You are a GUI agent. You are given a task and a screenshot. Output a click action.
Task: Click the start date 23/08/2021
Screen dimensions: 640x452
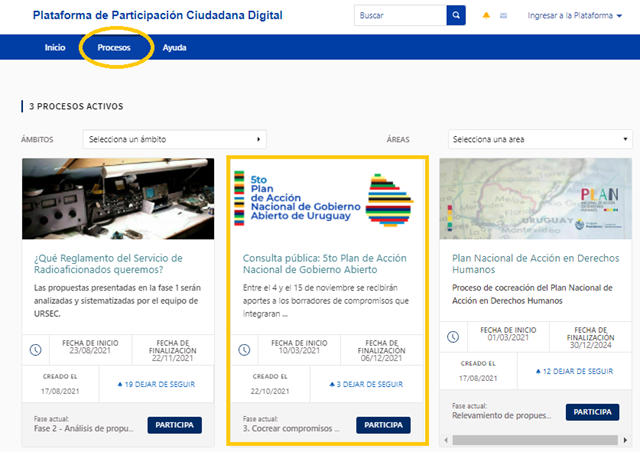coord(90,351)
